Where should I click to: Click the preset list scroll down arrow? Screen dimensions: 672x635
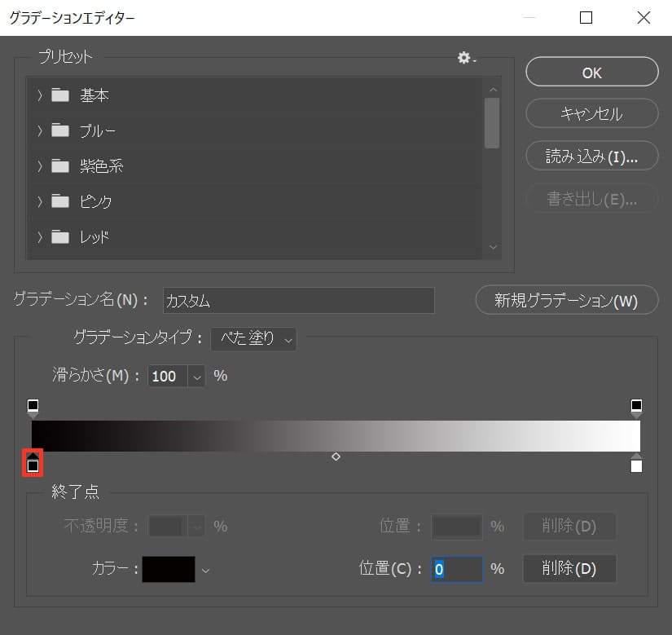point(493,247)
